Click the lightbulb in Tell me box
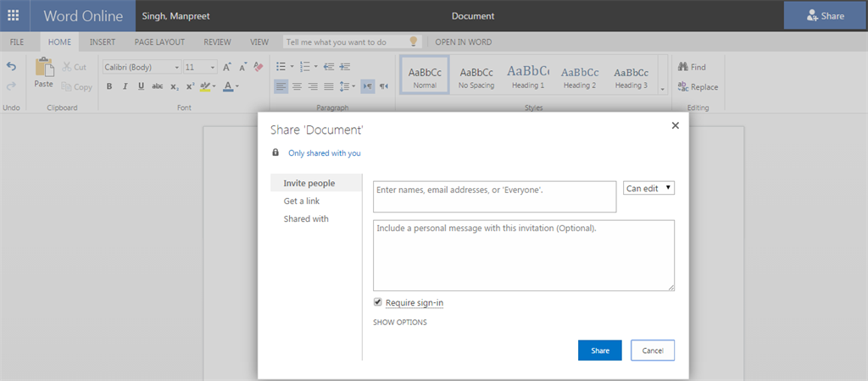The height and width of the screenshot is (381, 868). click(x=413, y=41)
